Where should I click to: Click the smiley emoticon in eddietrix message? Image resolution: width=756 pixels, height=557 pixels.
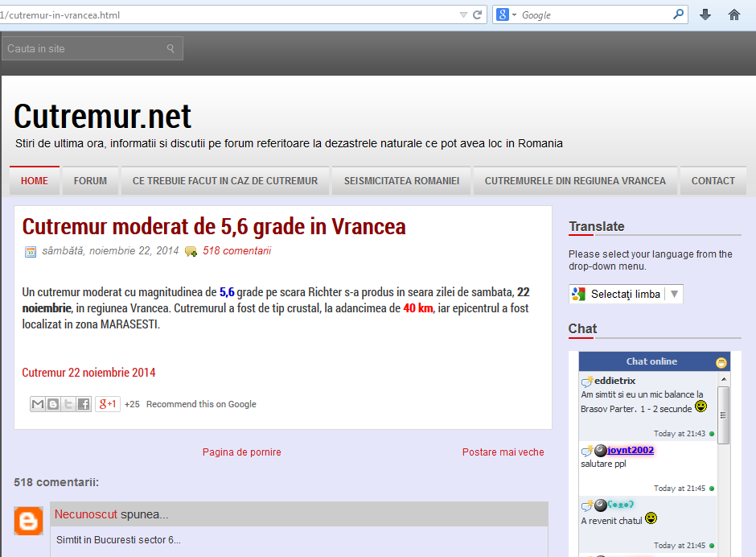pos(701,406)
